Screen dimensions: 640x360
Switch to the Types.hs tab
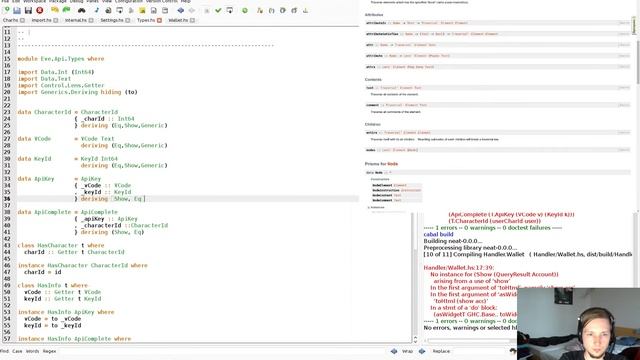(146, 20)
